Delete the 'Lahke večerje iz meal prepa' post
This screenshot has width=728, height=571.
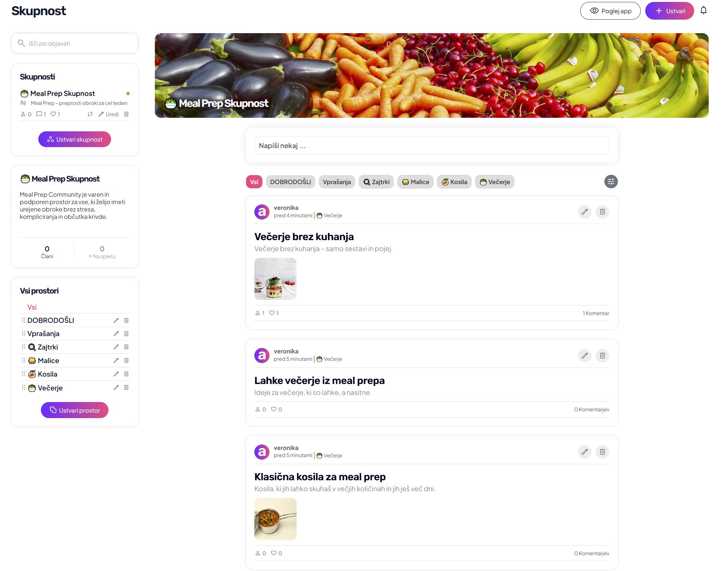pyautogui.click(x=602, y=355)
